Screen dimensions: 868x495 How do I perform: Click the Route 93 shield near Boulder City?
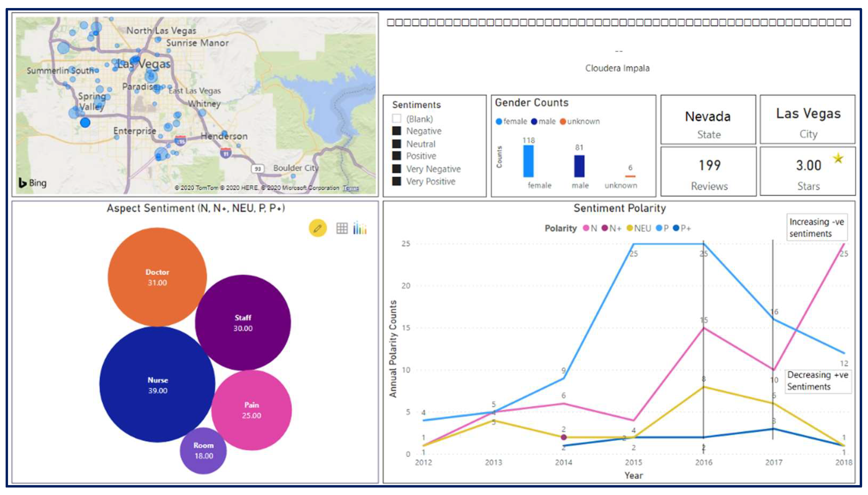[x=258, y=169]
